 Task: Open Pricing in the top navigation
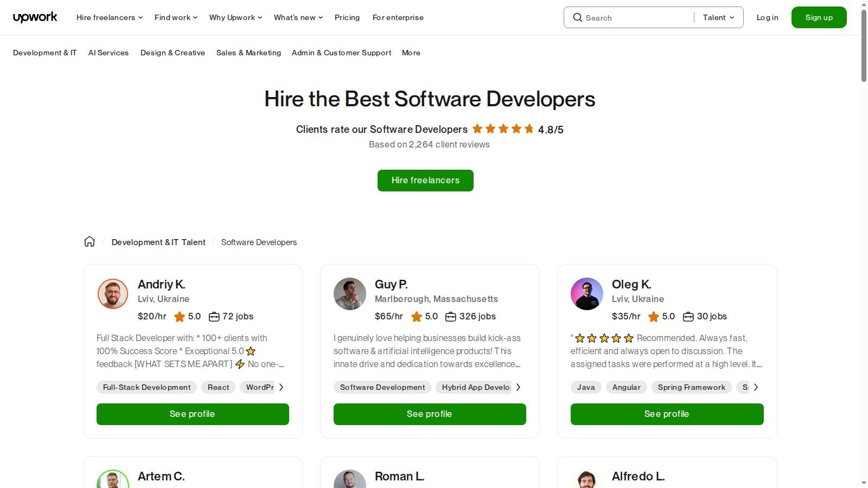pos(347,17)
